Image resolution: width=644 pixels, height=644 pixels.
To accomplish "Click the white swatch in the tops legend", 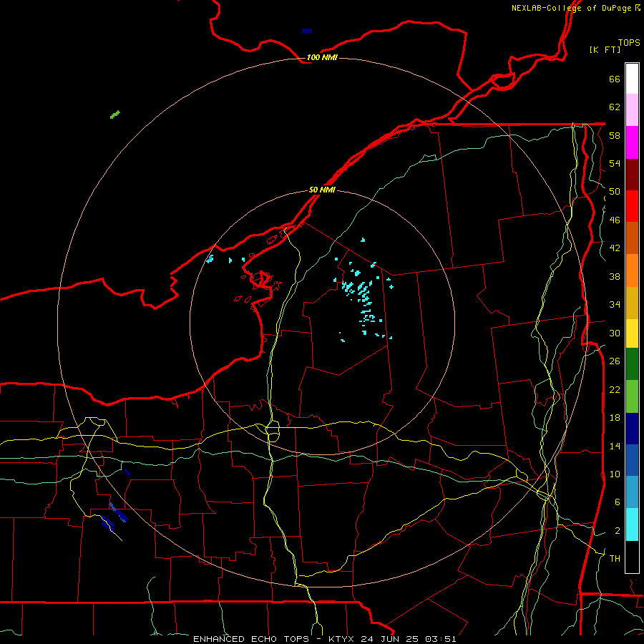I will point(632,79).
